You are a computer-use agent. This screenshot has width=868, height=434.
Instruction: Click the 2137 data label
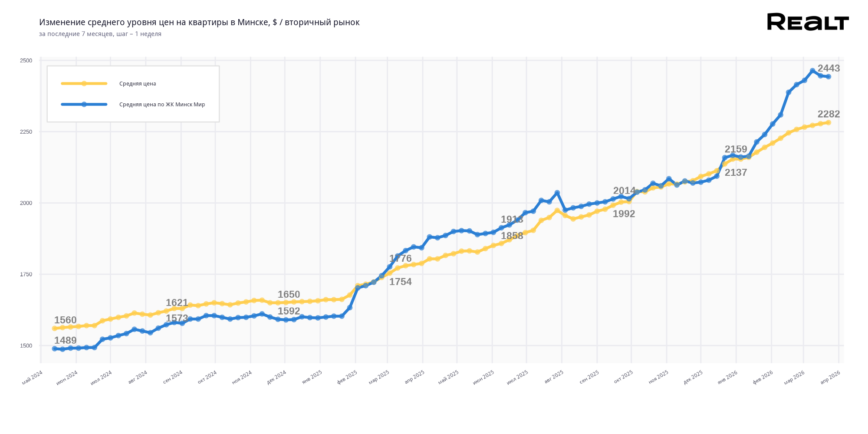pos(736,173)
